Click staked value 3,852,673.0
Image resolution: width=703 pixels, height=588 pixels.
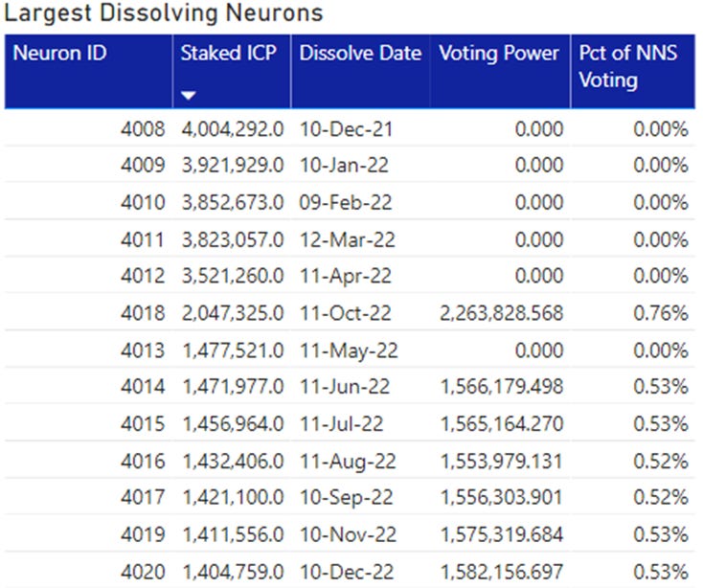[233, 202]
